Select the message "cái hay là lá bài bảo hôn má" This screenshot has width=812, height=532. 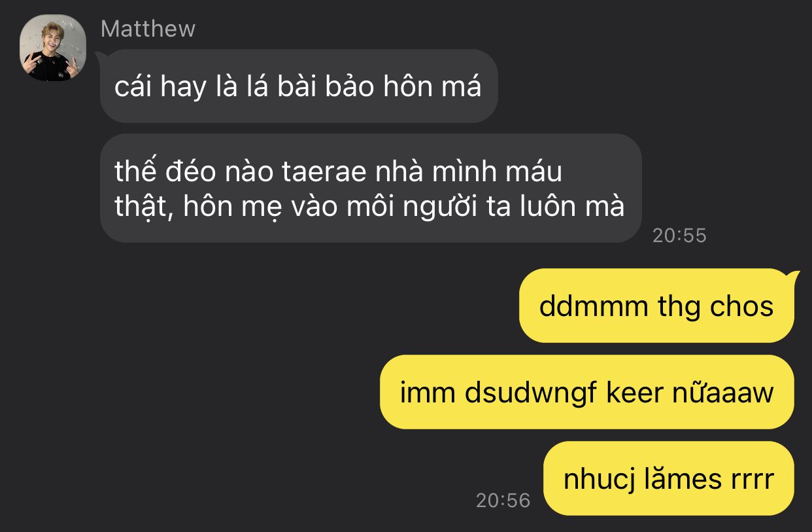coord(299,86)
